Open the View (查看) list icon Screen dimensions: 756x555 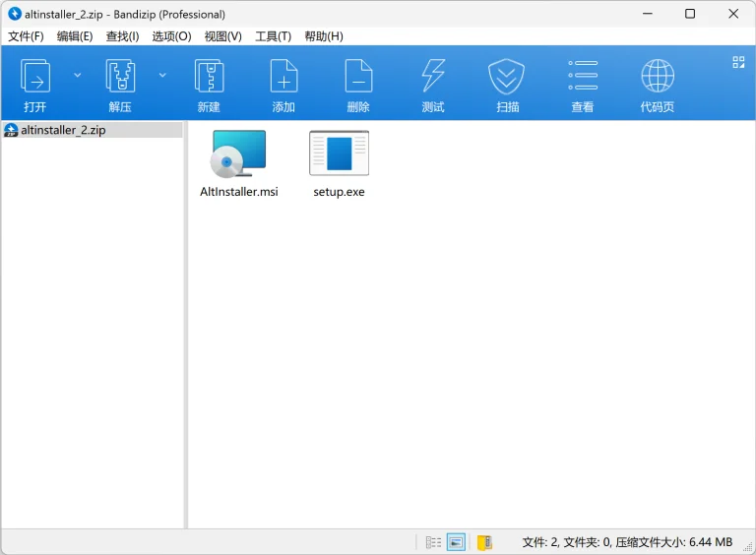(583, 76)
